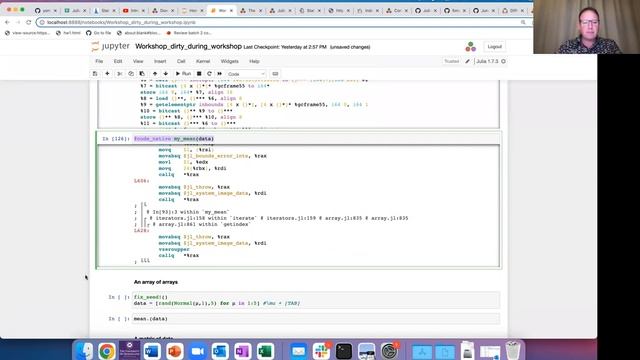This screenshot has width=640, height=360.
Task: Open the View menu
Action: (x=138, y=61)
